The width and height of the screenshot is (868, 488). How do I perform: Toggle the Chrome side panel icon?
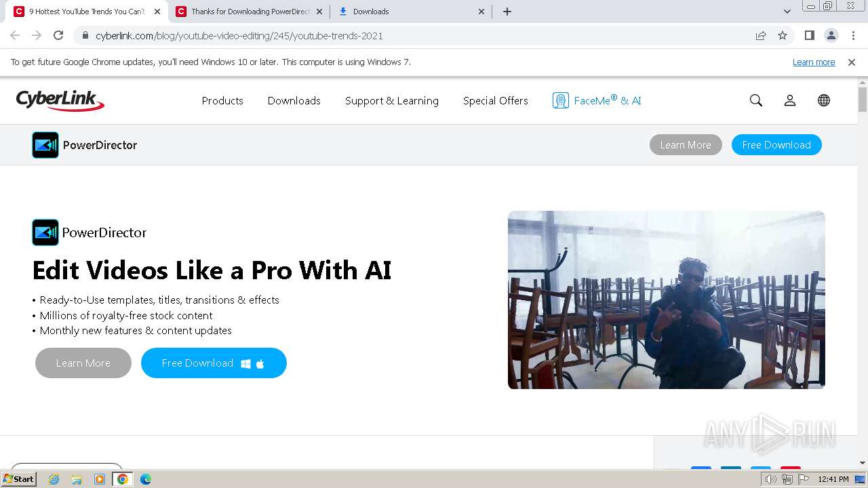coord(809,36)
